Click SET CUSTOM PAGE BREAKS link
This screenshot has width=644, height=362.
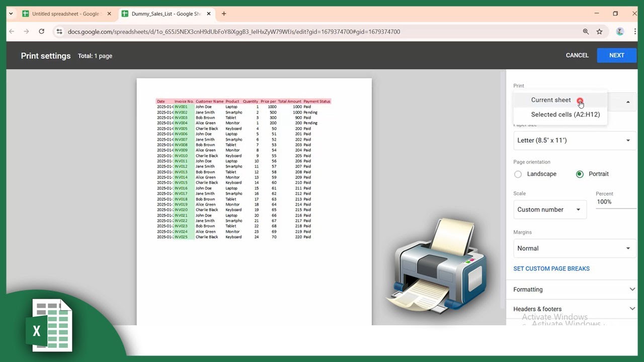pos(551,268)
